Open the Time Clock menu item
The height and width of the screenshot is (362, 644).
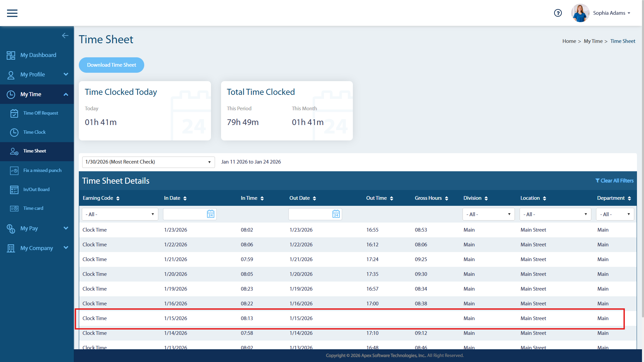pos(35,132)
